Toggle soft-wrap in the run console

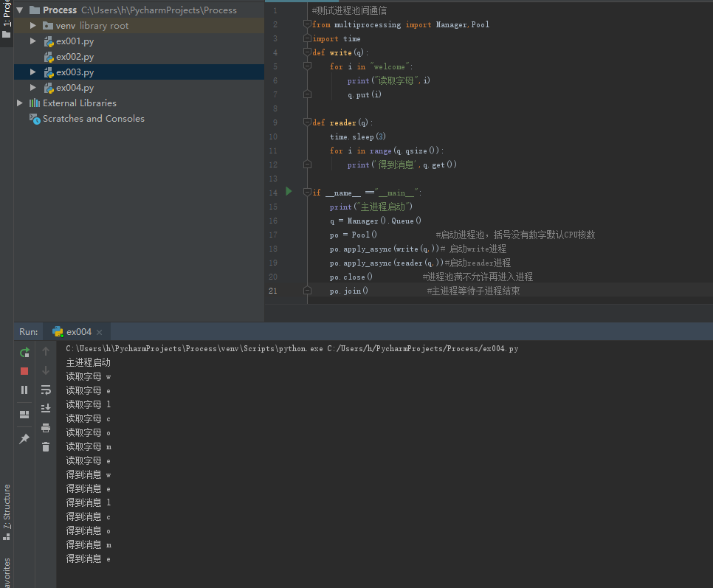click(46, 390)
